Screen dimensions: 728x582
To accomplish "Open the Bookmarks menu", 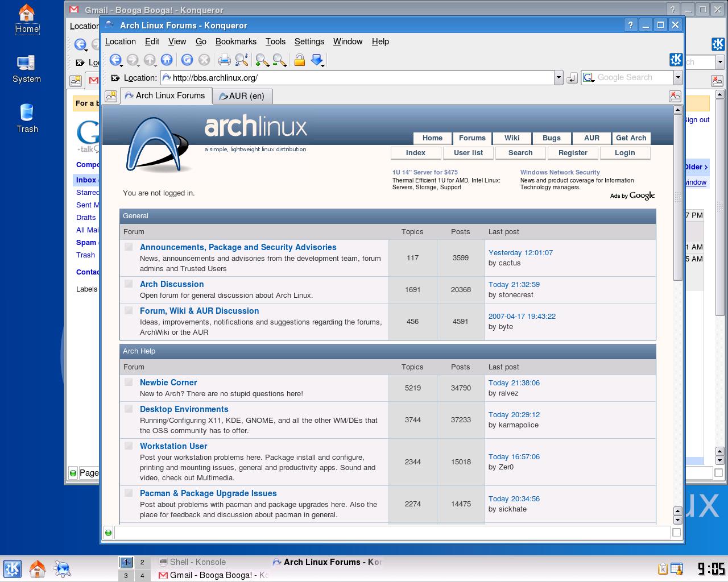I will coord(236,41).
